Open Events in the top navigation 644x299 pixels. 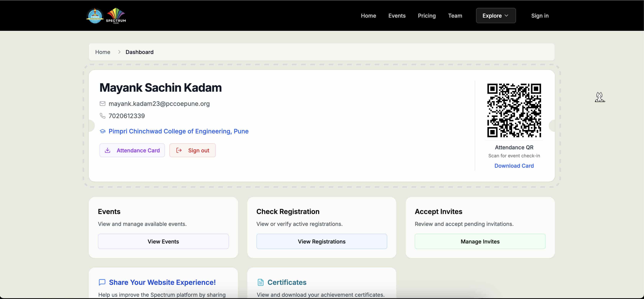[397, 16]
